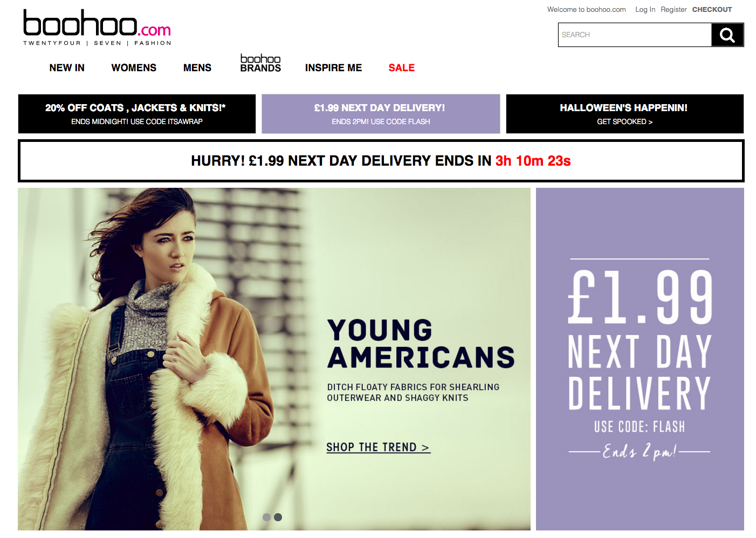
Task: Open the £1.99 next day delivery promo banner
Action: coord(381,114)
